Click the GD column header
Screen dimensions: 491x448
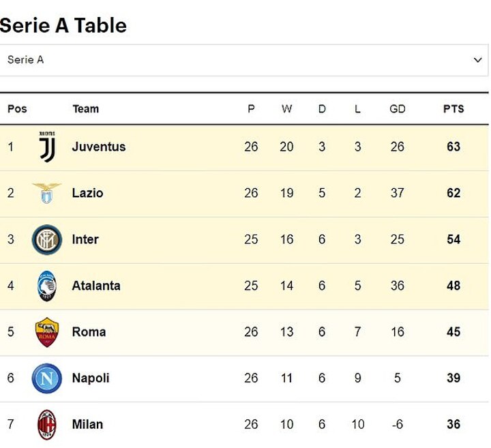click(398, 109)
